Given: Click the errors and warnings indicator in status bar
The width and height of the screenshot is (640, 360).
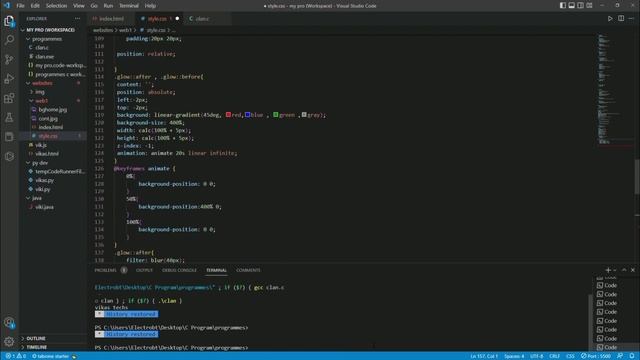Looking at the screenshot, I should pos(16,356).
